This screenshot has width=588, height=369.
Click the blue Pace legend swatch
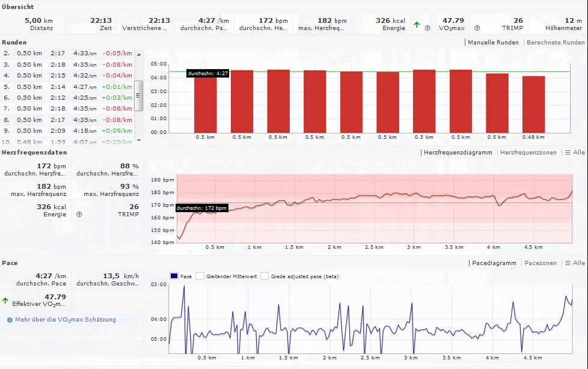coord(173,276)
